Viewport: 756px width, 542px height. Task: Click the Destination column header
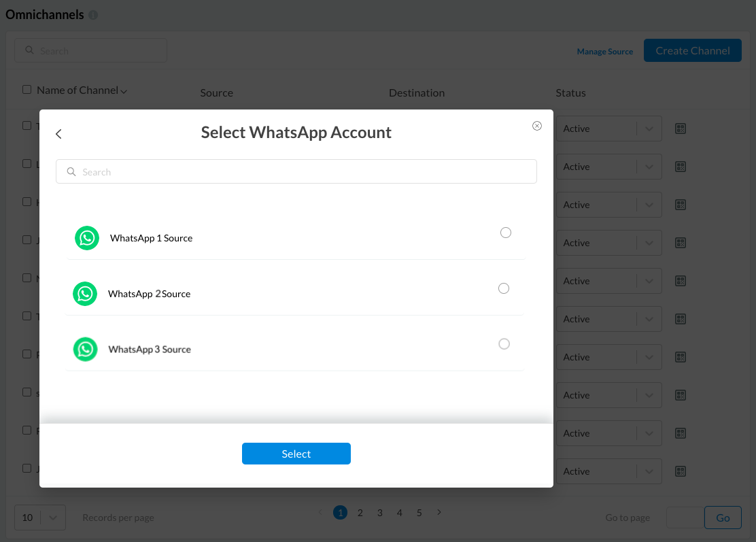tap(417, 93)
